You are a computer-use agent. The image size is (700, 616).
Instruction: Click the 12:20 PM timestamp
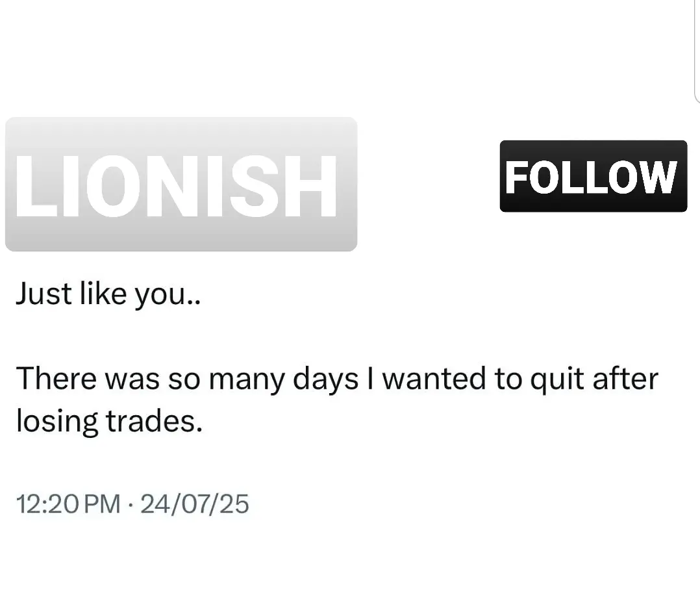click(68, 504)
